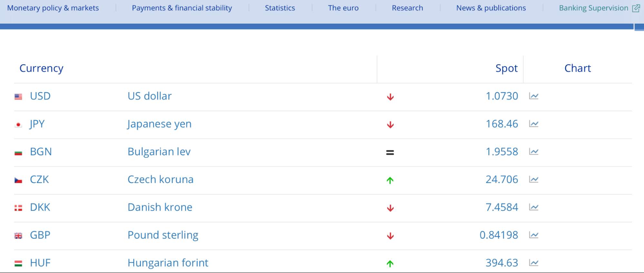Click the BGN currency code link
644x273 pixels.
click(41, 152)
